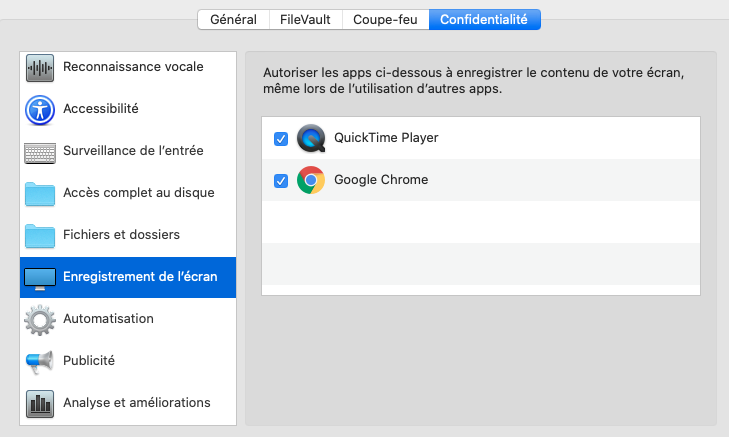Click the Google Chrome app icon
729x437 pixels.
coord(311,180)
